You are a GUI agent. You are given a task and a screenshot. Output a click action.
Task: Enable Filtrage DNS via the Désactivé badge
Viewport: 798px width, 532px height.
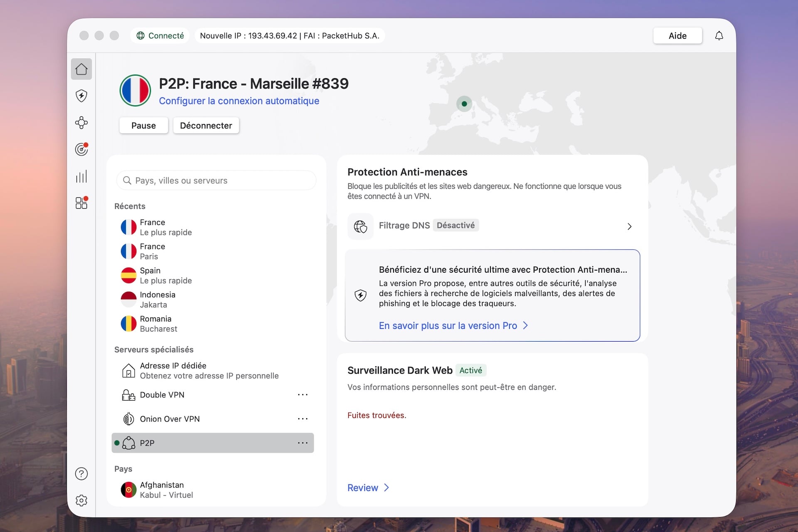tap(456, 225)
